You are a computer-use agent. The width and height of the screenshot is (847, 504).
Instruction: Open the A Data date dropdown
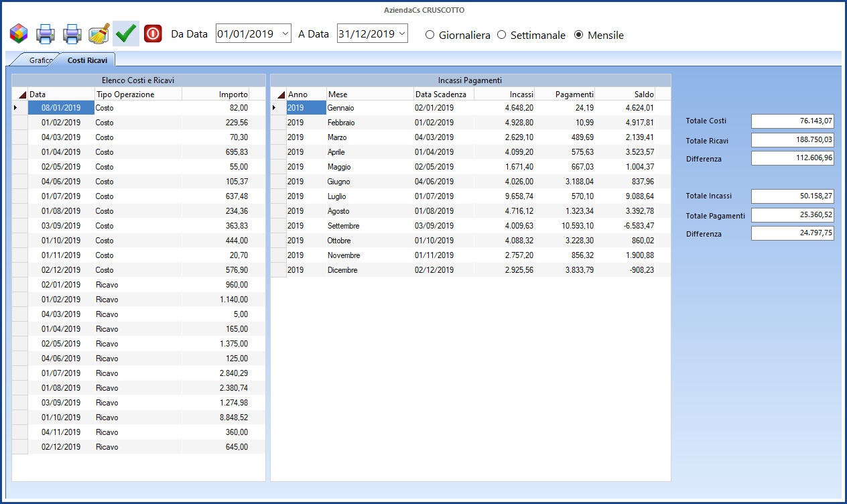(401, 34)
